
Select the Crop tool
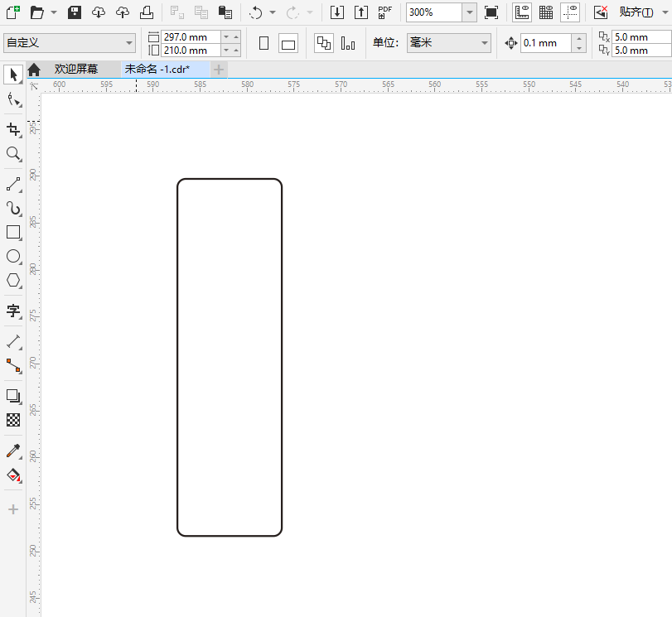point(14,130)
